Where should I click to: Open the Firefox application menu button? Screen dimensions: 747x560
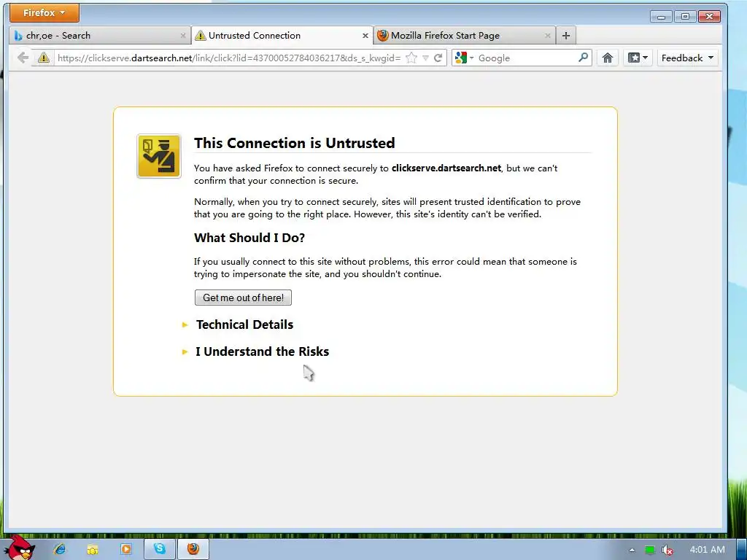point(44,13)
